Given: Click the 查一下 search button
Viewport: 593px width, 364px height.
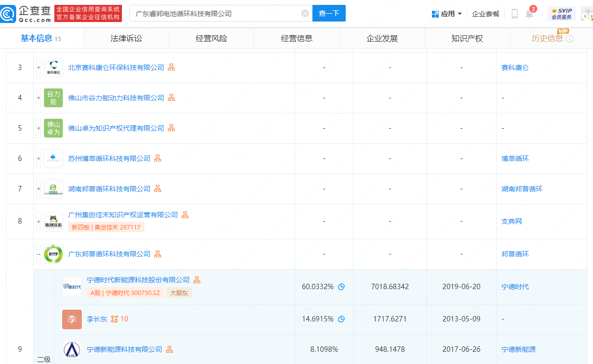Looking at the screenshot, I should click(x=329, y=13).
